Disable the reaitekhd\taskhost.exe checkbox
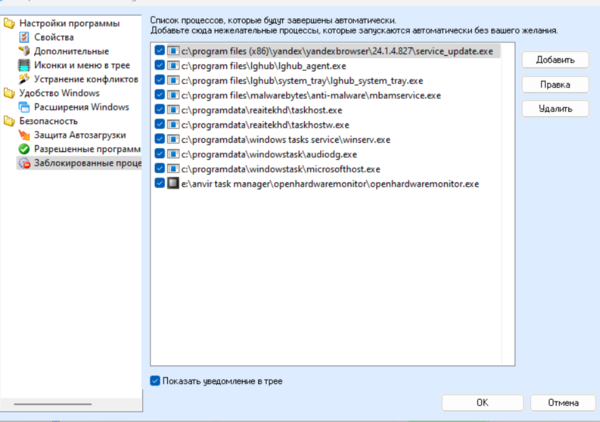 (160, 109)
